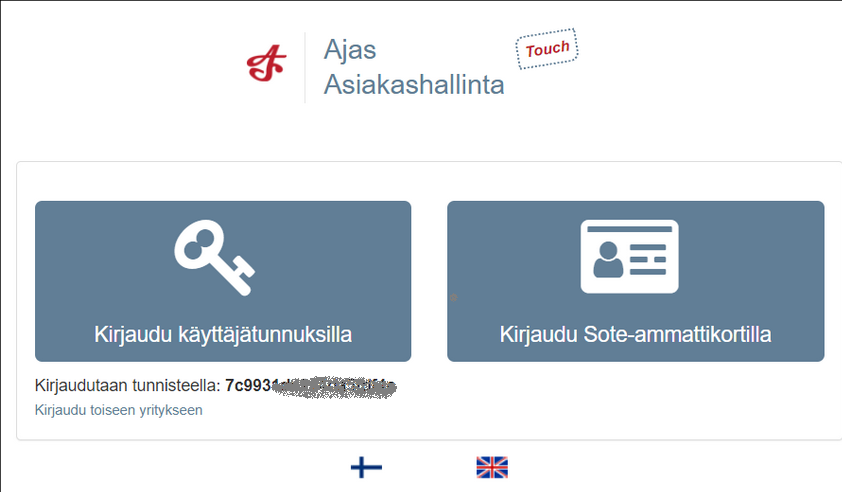Choose "Kirjaudu Sote-ammattikortilla" label

(x=635, y=334)
